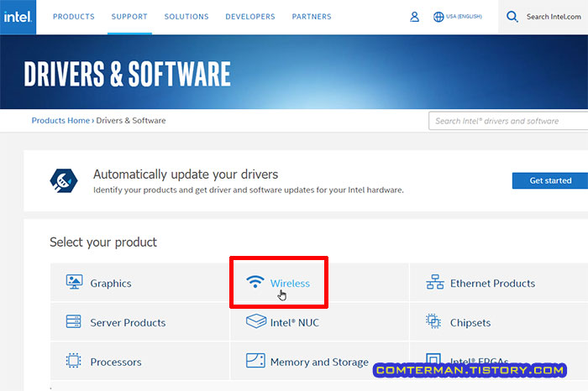588x391 pixels.
Task: Go to Products Home breadcrumb
Action: pyautogui.click(x=60, y=121)
